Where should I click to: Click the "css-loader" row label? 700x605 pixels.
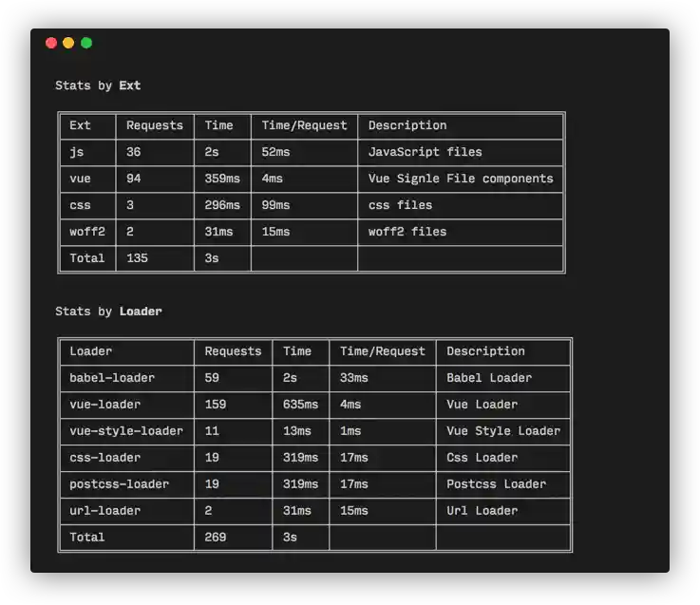point(105,458)
